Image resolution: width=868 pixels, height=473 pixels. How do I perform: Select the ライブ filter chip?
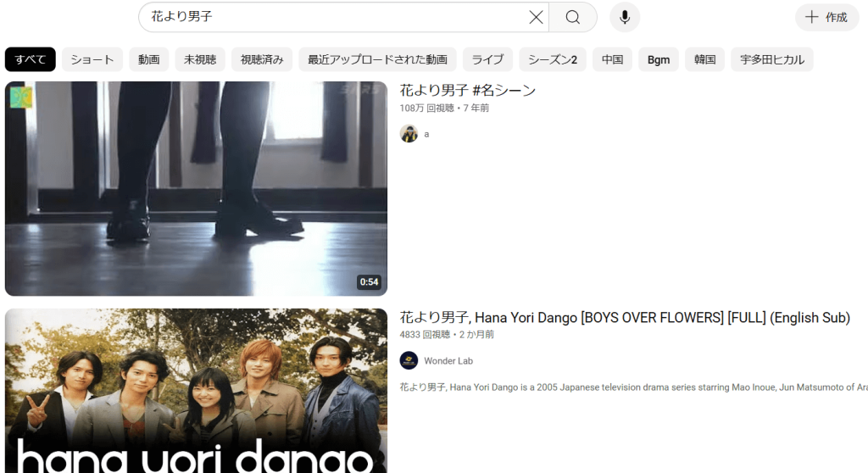pos(487,59)
